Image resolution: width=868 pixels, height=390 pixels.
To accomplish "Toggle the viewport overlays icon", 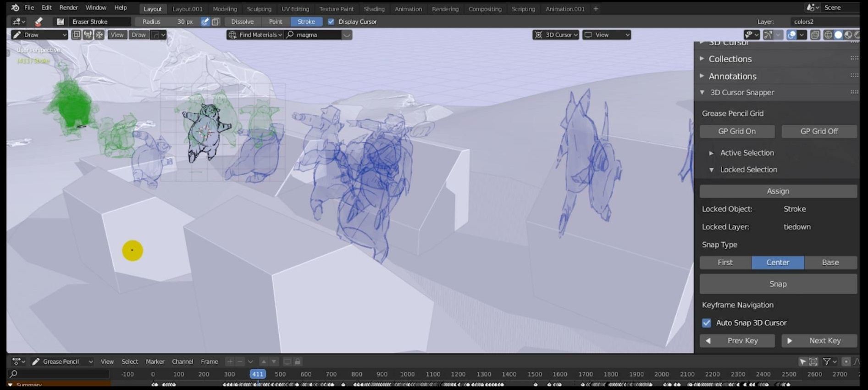I will [x=791, y=35].
